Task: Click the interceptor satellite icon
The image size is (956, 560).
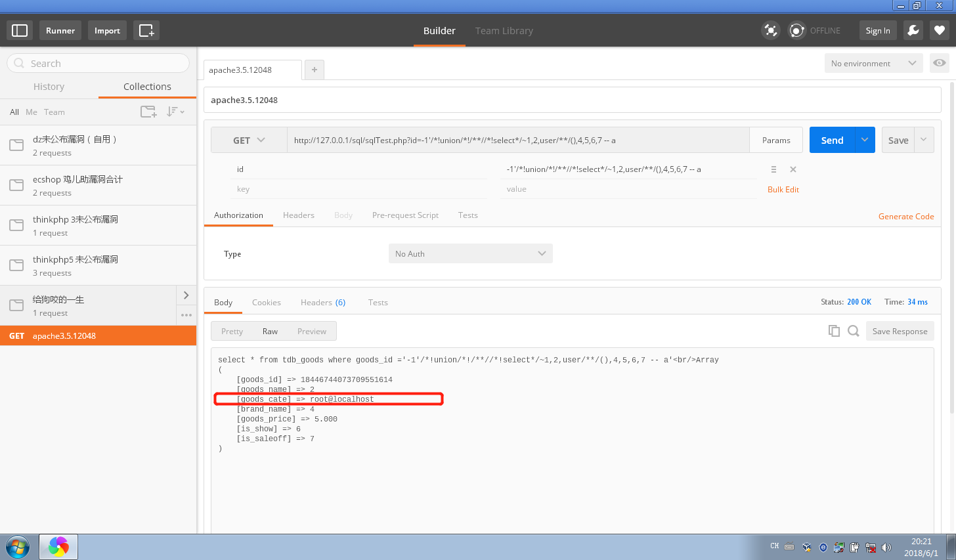Action: click(770, 30)
